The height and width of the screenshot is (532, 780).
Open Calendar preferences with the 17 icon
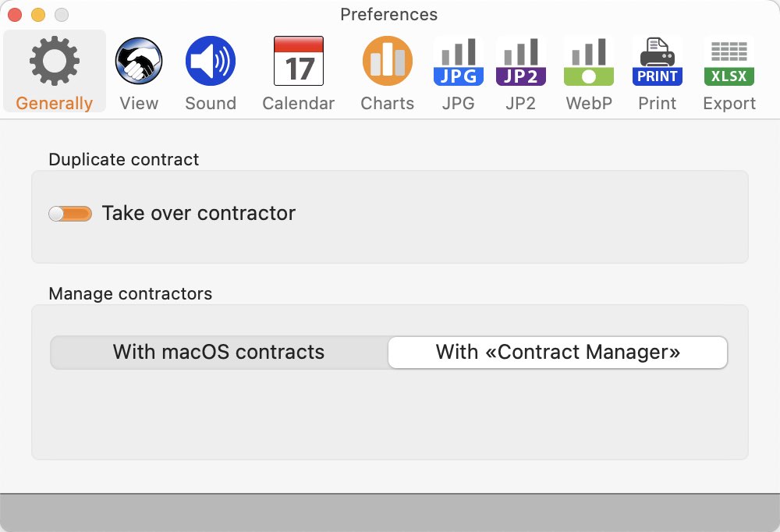point(299,61)
